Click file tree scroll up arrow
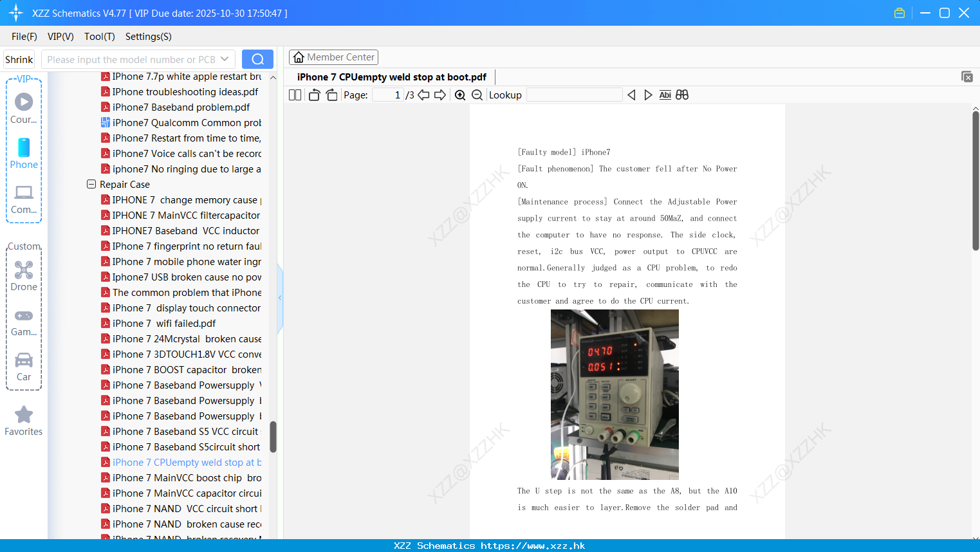Screen dimensions: 980x552 (273, 77)
